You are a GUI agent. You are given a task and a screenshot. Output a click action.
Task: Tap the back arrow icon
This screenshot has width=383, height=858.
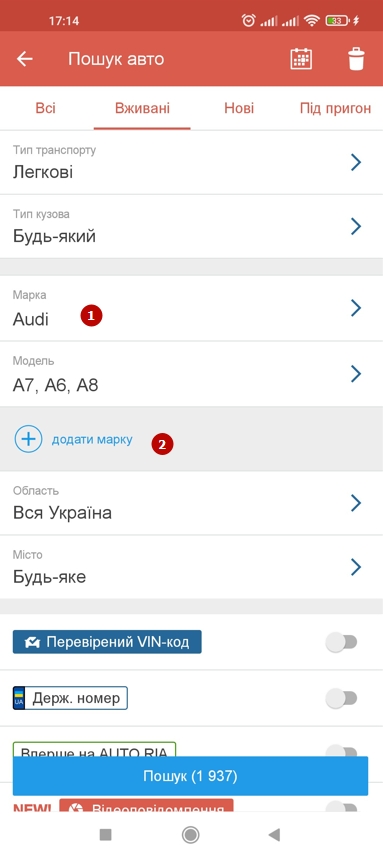tap(25, 59)
